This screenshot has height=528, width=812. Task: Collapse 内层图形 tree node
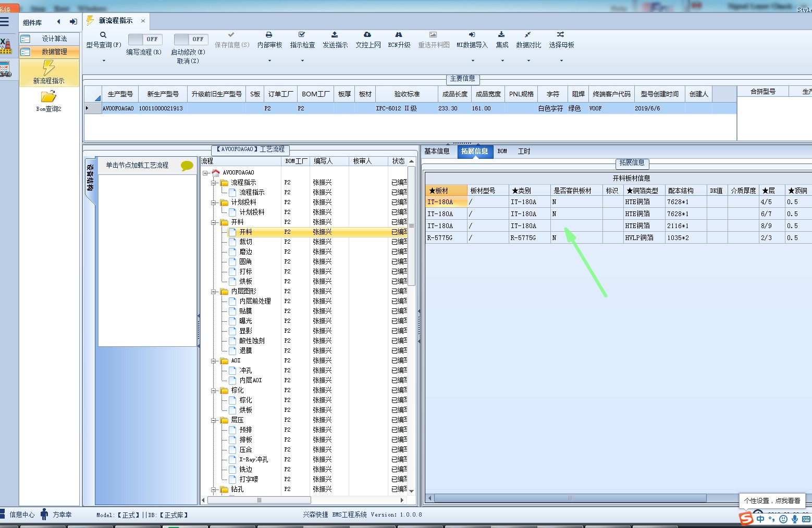pyautogui.click(x=214, y=292)
